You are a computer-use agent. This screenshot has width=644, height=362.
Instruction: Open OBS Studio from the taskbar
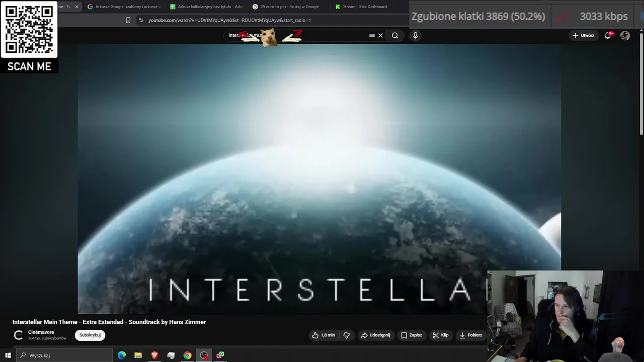tap(204, 355)
